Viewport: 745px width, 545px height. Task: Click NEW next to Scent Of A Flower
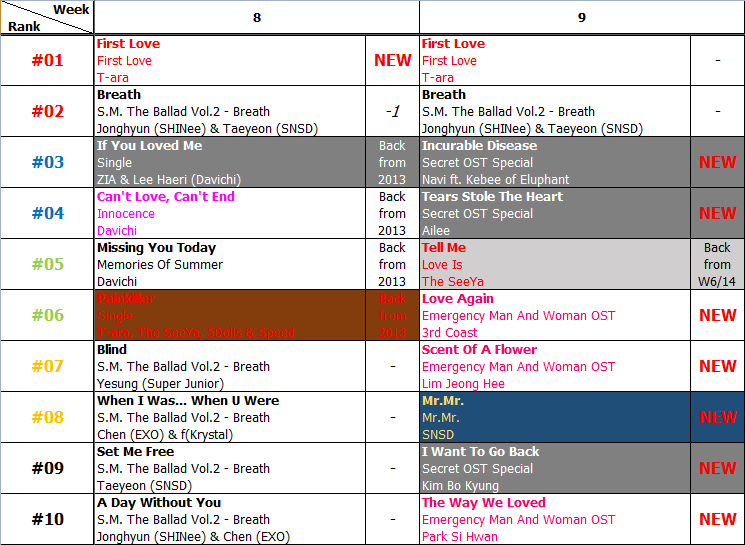pyautogui.click(x=717, y=366)
